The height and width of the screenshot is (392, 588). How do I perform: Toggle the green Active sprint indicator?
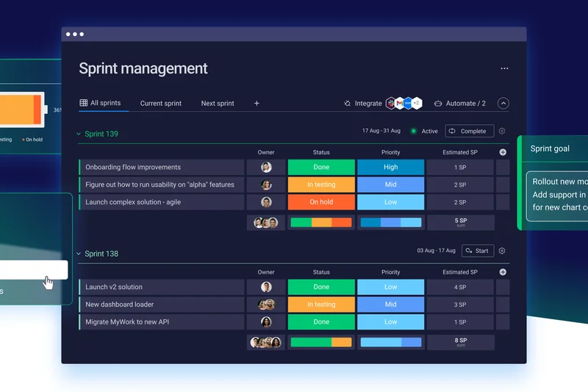(x=414, y=132)
